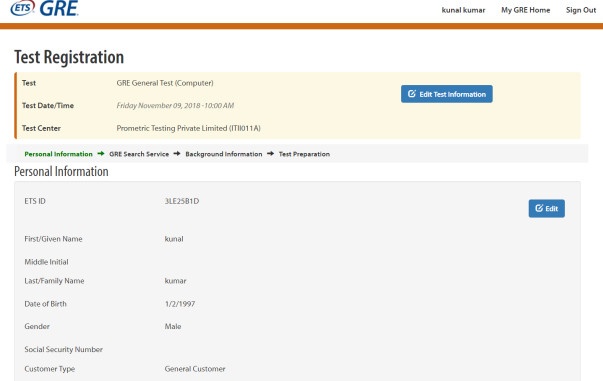Click Edit Test Information button
The image size is (603, 381).
point(446,94)
